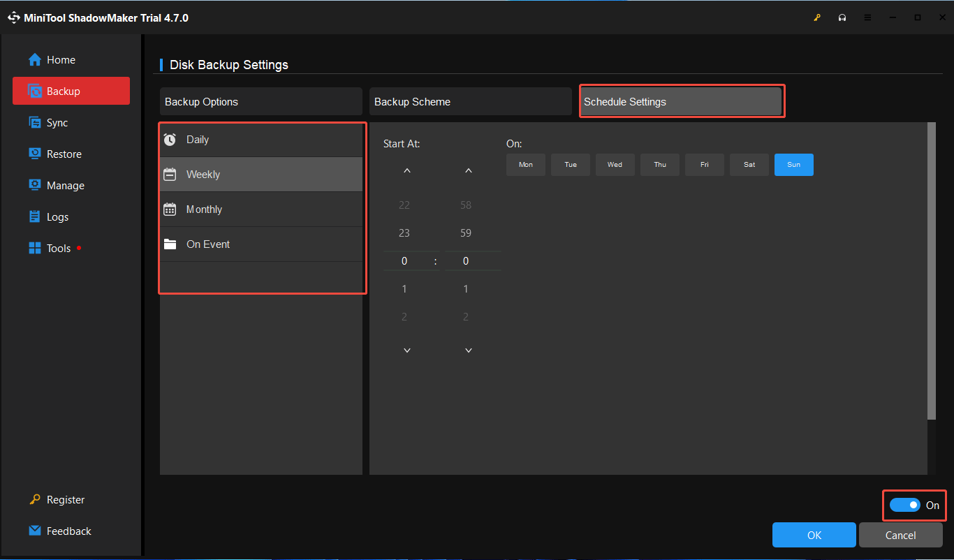Open the Backup Options tab
The width and height of the screenshot is (954, 560).
click(x=260, y=101)
